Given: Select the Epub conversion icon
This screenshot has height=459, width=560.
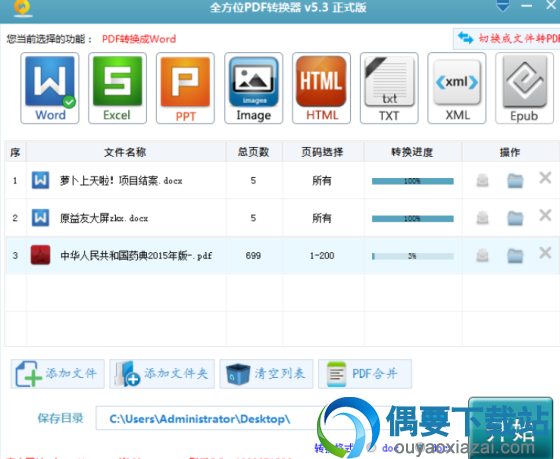Looking at the screenshot, I should 524,88.
